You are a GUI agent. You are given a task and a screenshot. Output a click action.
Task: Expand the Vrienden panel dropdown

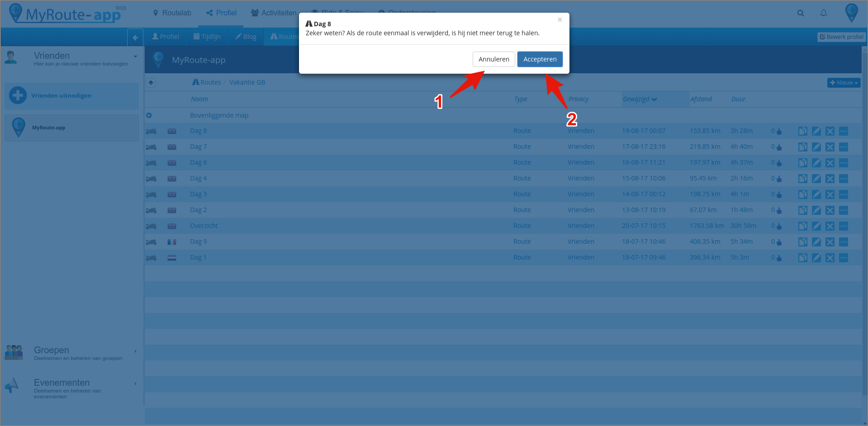[135, 57]
